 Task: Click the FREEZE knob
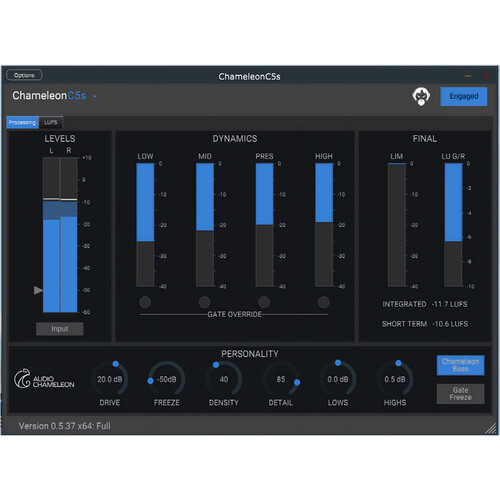(167, 379)
